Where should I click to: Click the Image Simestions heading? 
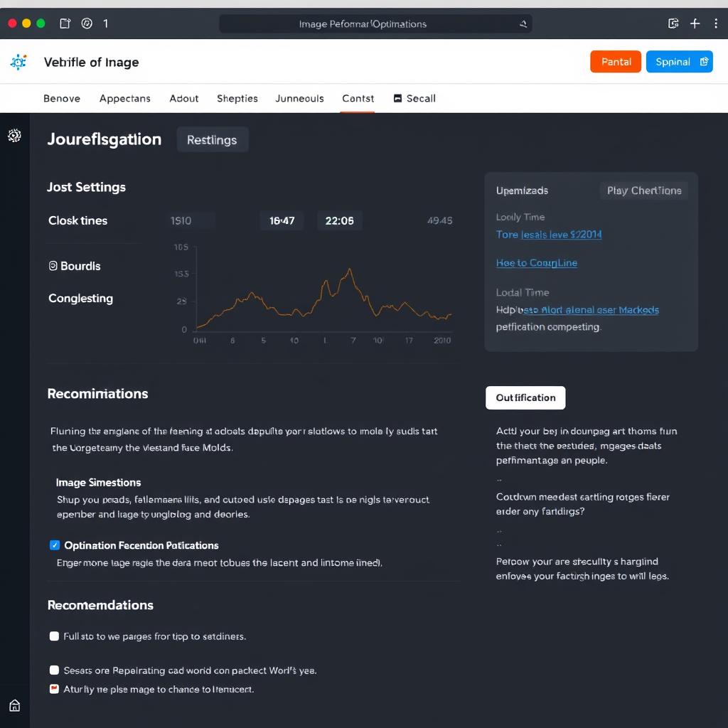point(98,483)
